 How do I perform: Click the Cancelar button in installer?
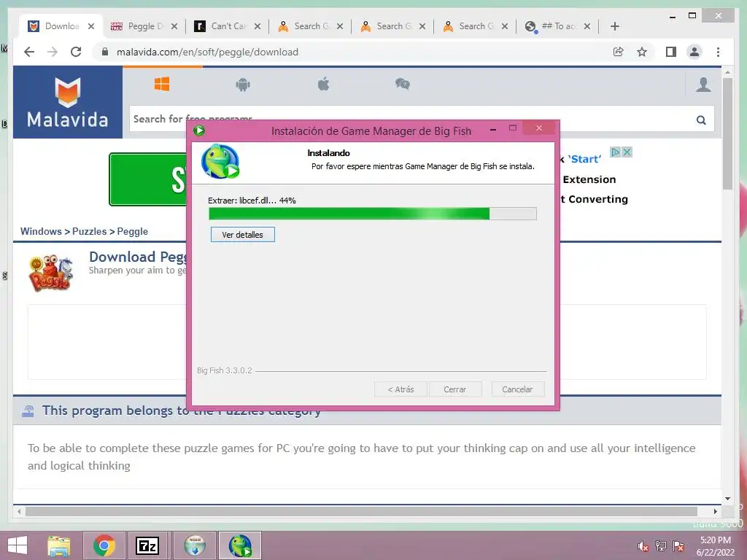point(517,389)
